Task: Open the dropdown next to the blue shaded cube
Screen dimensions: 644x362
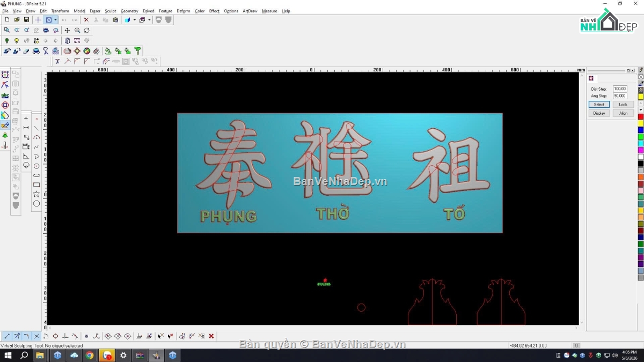Action: 135,20
